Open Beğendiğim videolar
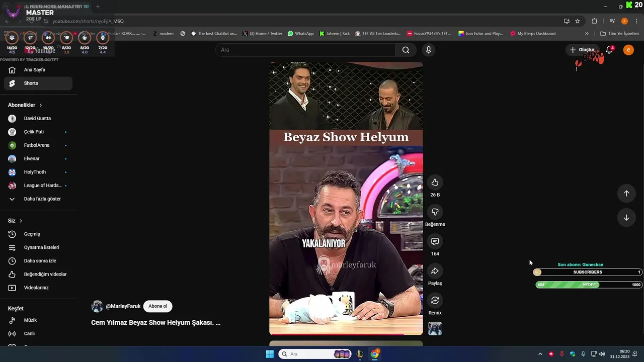Screen dimensions: 644x362 [x=38, y=275]
